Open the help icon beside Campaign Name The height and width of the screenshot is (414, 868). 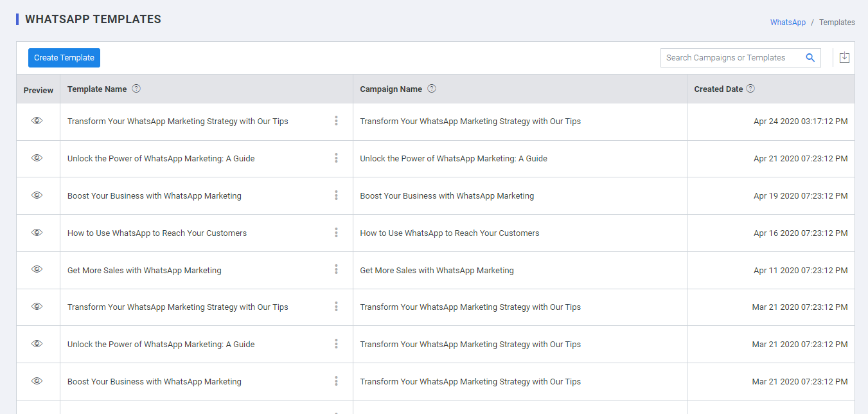(432, 89)
